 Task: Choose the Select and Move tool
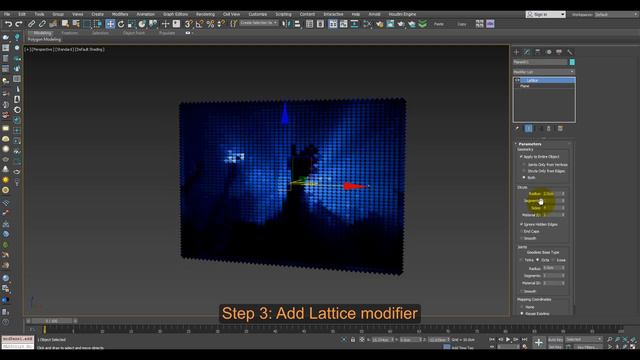pos(110,24)
